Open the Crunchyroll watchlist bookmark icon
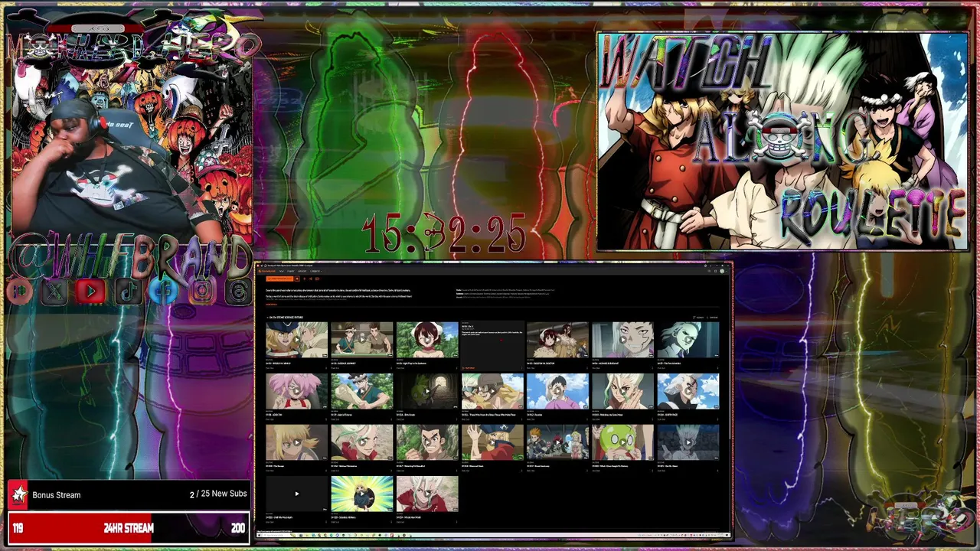This screenshot has height=551, width=980. [x=715, y=271]
